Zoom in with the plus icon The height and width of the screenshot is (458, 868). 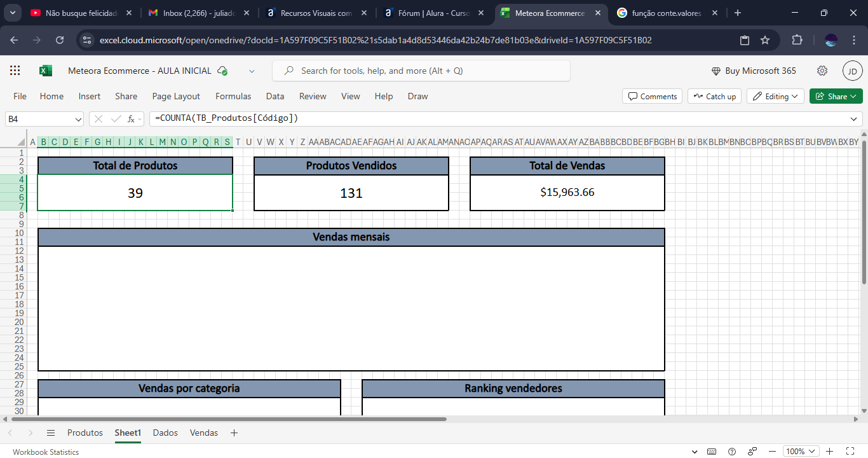click(829, 452)
